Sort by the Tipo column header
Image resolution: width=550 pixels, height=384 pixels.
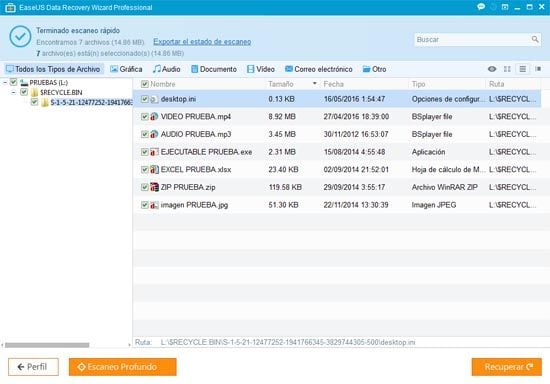(x=418, y=84)
